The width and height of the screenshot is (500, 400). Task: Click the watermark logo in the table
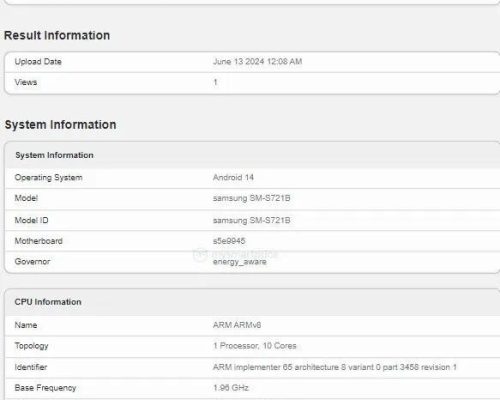[x=200, y=255]
